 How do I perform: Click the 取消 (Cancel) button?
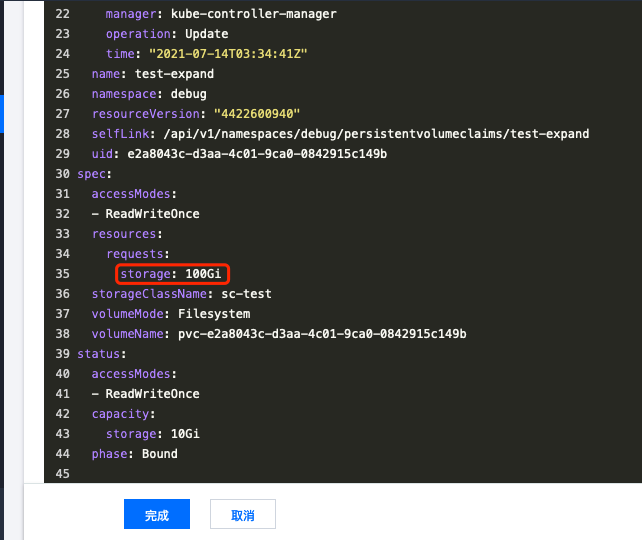point(242,515)
